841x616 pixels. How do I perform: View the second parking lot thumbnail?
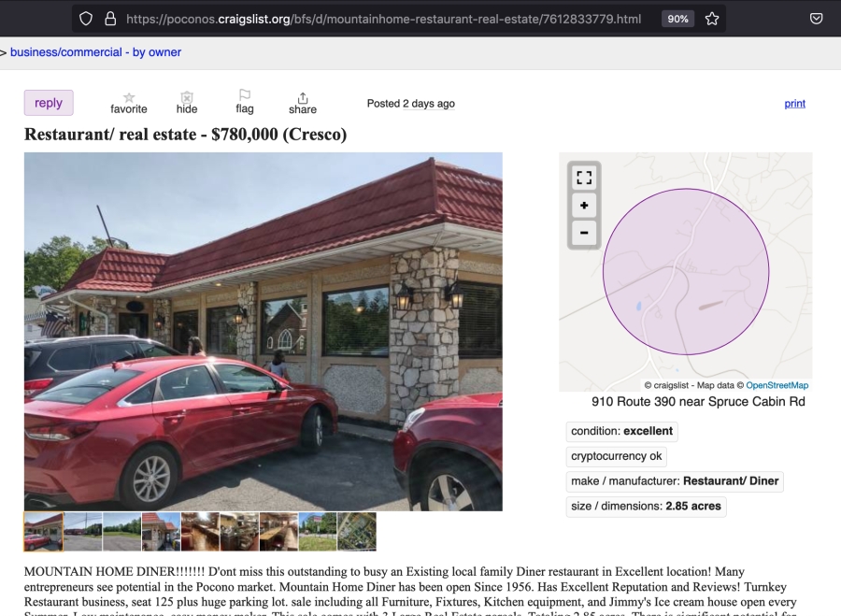click(x=121, y=532)
